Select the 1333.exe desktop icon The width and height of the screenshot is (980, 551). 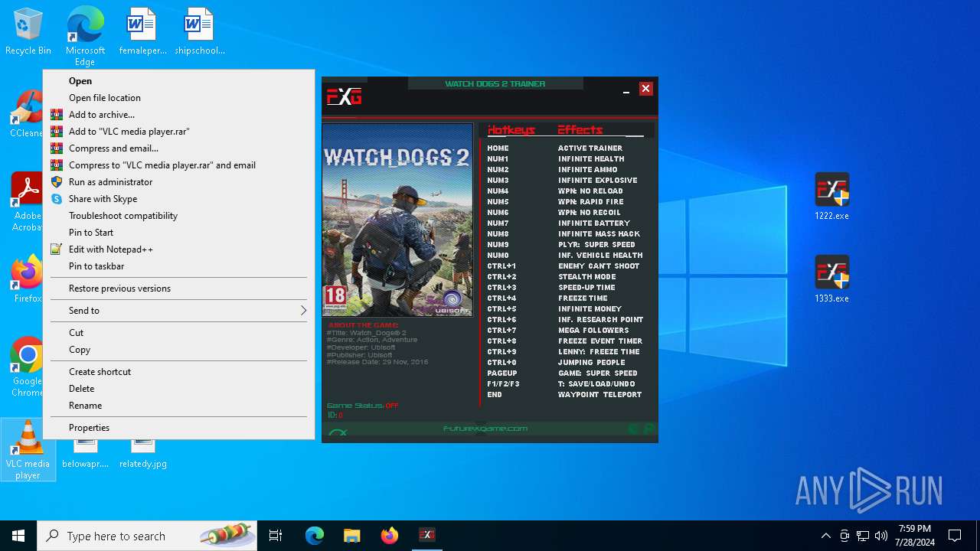tap(831, 279)
